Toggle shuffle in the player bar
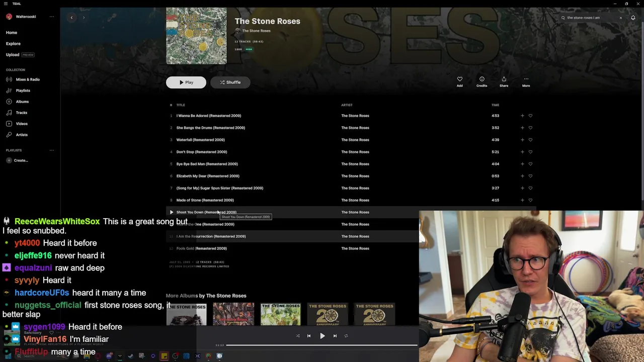 (298, 336)
